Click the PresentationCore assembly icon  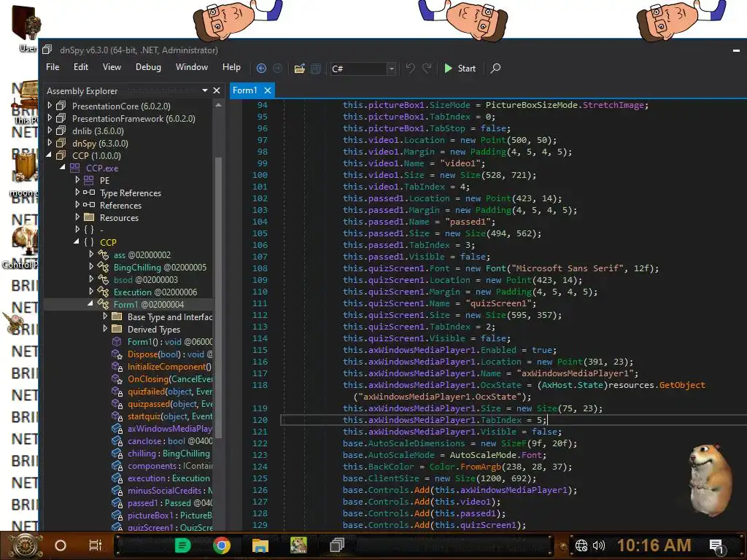pos(61,105)
